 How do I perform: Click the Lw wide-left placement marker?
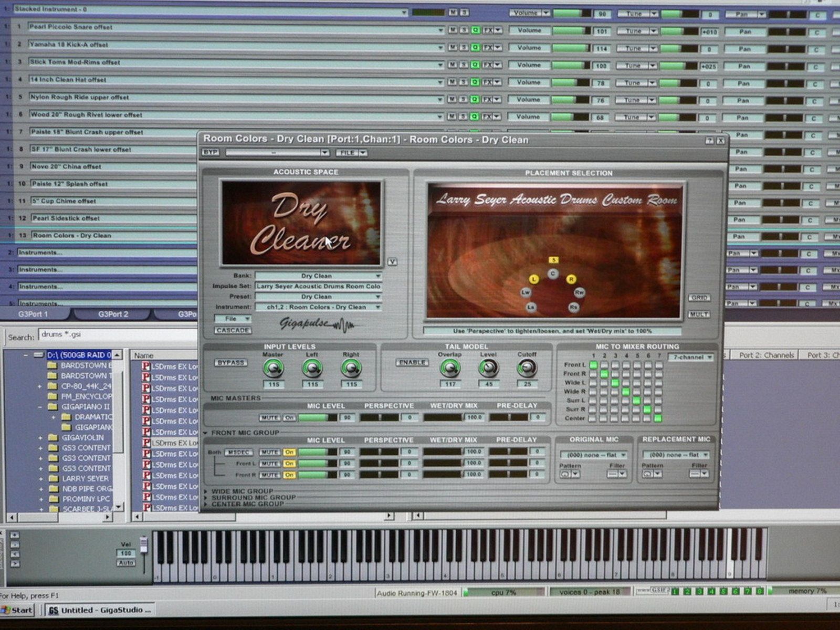pyautogui.click(x=526, y=292)
